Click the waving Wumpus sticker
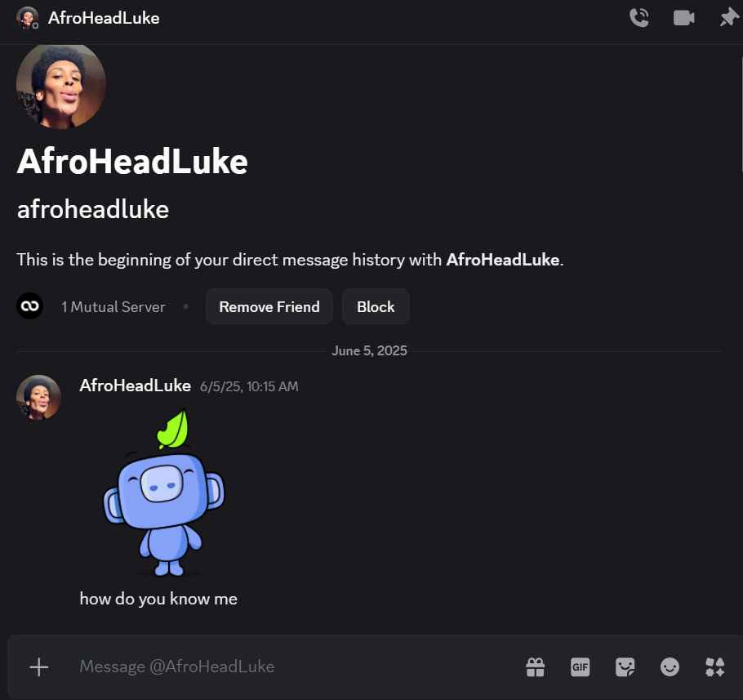 pos(164,493)
